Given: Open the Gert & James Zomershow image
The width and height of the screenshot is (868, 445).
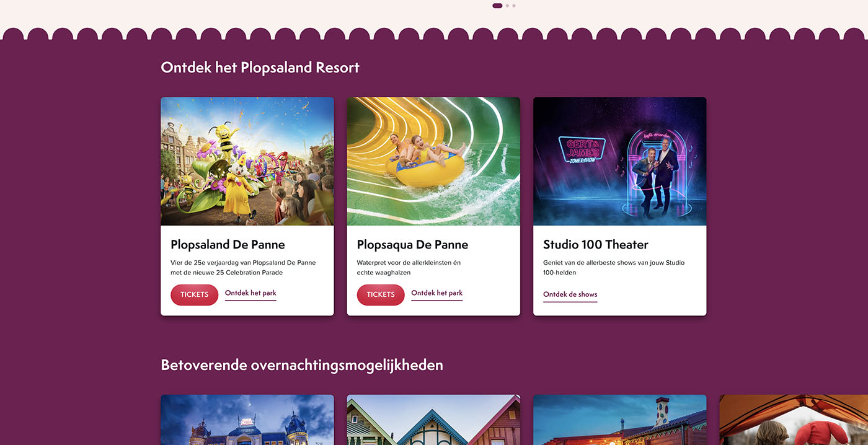Looking at the screenshot, I should coord(620,161).
